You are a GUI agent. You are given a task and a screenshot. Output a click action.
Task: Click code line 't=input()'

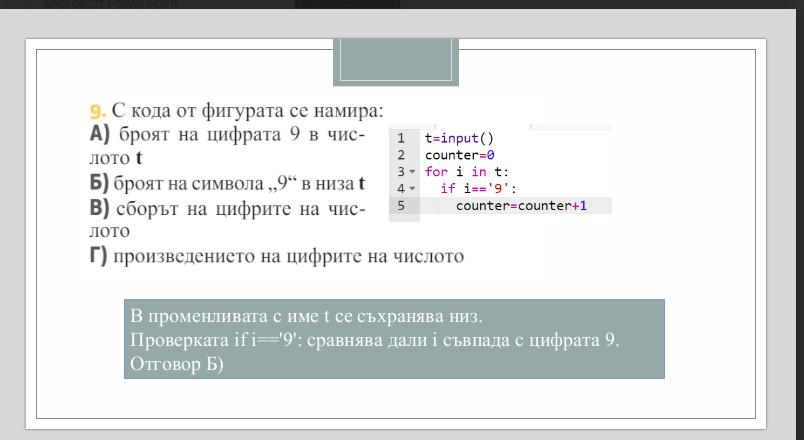point(459,138)
